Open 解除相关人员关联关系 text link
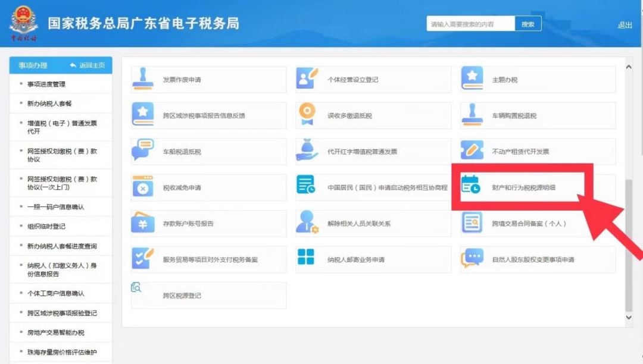The height and width of the screenshot is (364, 643). coord(359,224)
